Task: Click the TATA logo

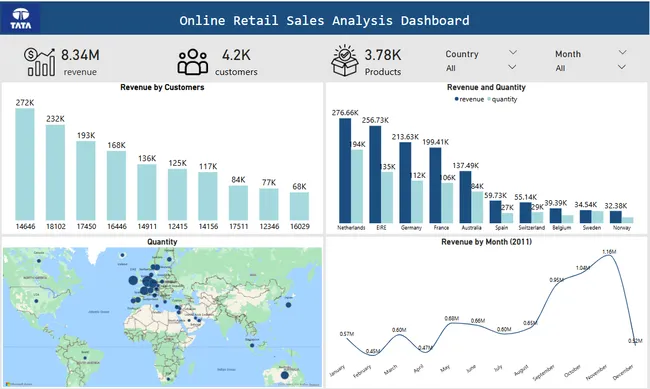Action: (20, 19)
